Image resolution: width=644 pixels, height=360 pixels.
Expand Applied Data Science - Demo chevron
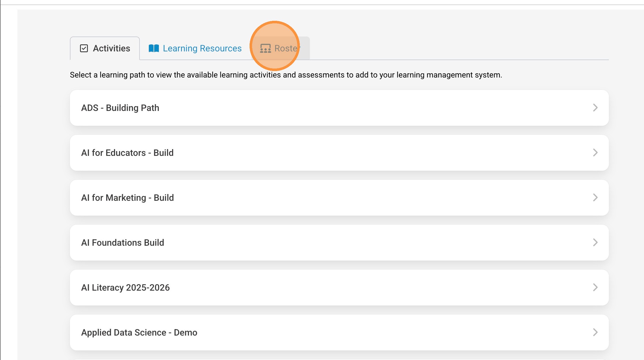click(595, 332)
